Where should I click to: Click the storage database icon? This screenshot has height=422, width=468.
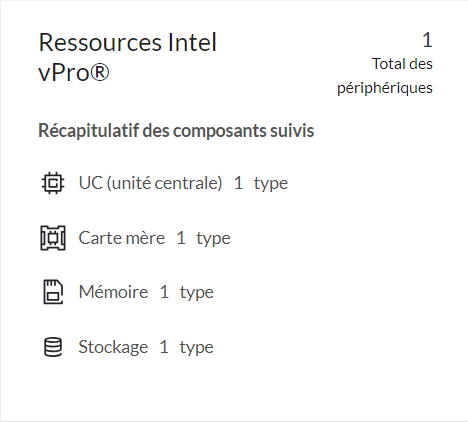[x=53, y=347]
